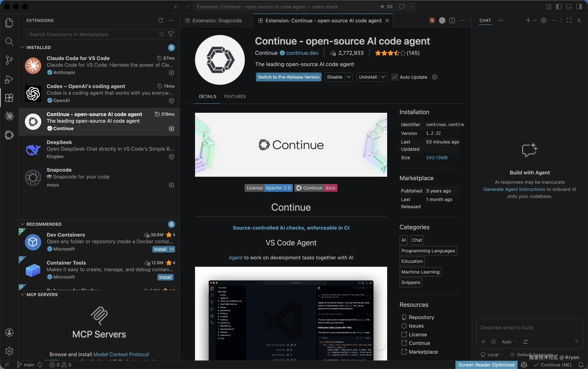Viewport: 588px width, 369px height.
Task: Open the Run and Debug view icon
Action: click(x=9, y=79)
